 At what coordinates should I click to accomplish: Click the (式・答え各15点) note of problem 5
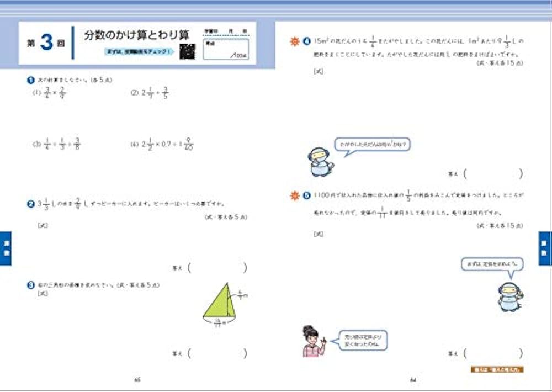[x=500, y=225]
